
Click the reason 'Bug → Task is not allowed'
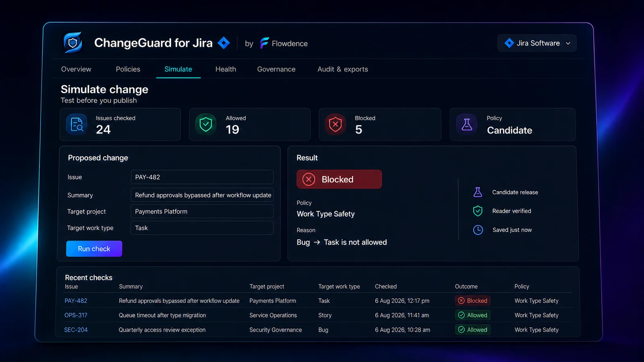click(x=342, y=242)
